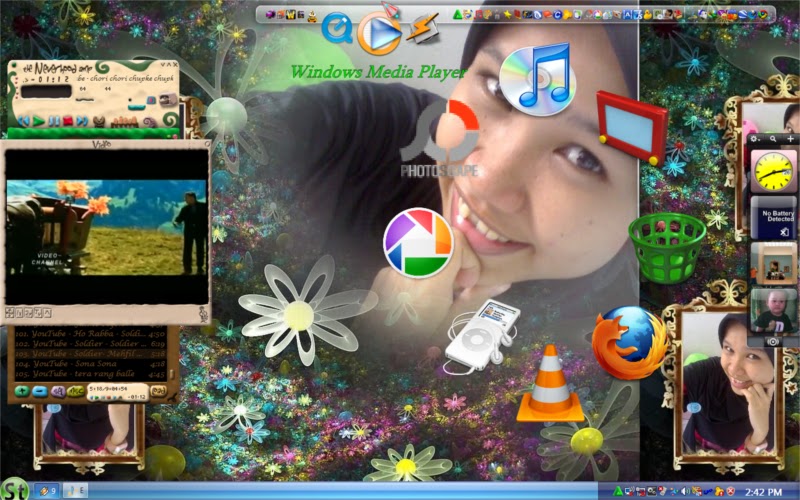Click the taskbar item labeled E
The width and height of the screenshot is (800, 500).
coord(75,491)
